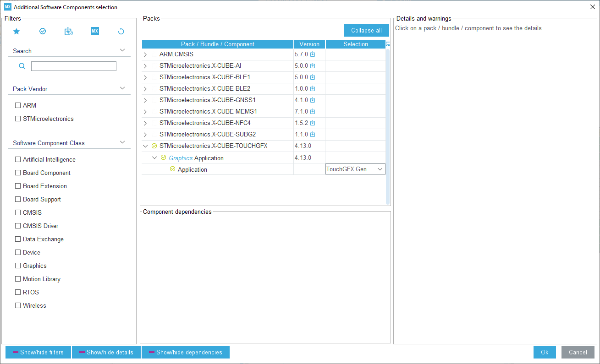Click the MX compatible filter icon

95,32
